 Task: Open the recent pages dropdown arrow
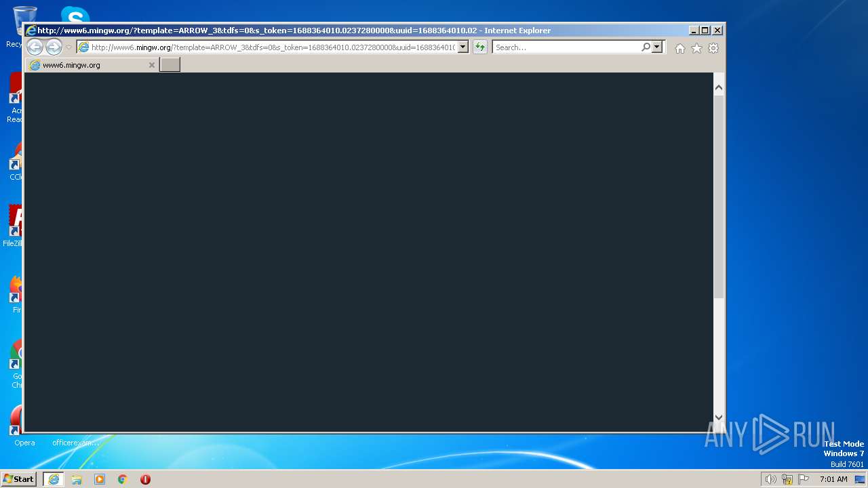(68, 47)
